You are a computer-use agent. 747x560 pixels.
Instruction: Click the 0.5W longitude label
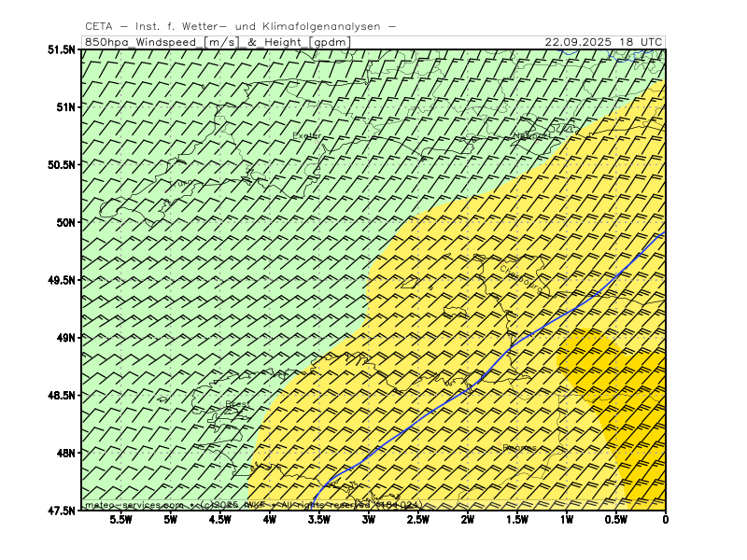click(x=616, y=520)
